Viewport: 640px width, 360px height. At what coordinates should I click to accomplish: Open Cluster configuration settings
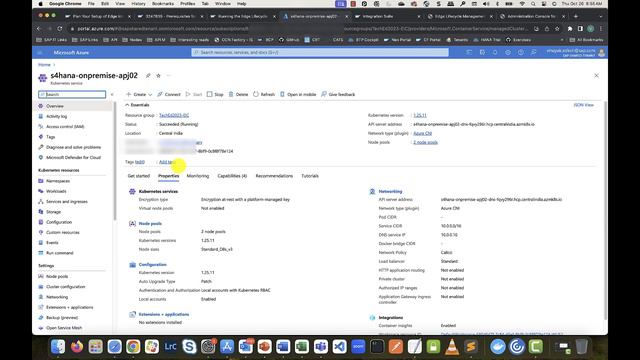coord(65,287)
